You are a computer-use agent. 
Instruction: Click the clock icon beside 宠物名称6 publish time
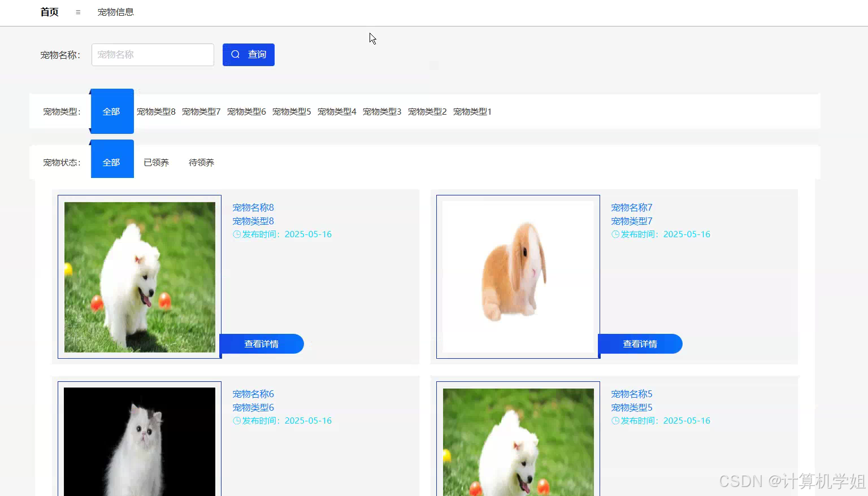coord(237,420)
